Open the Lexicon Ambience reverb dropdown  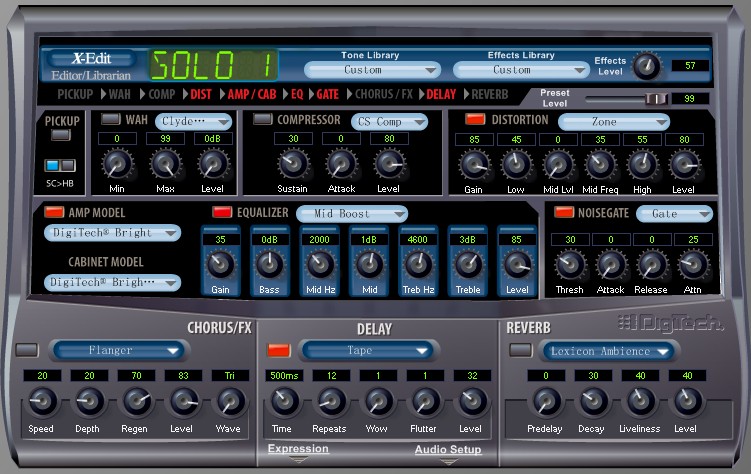(x=609, y=351)
